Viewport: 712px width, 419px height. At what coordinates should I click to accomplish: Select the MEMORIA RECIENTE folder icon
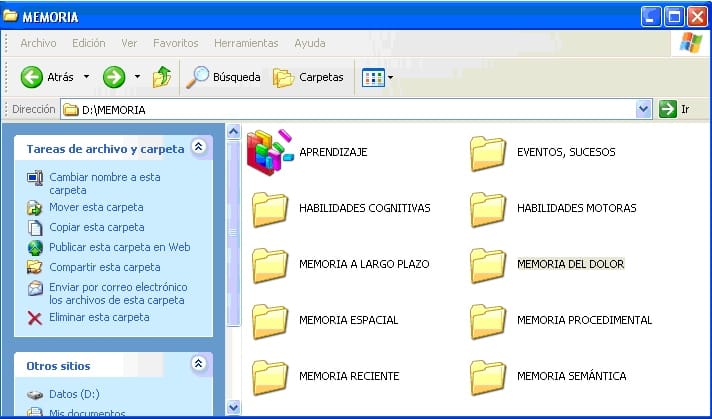point(270,378)
